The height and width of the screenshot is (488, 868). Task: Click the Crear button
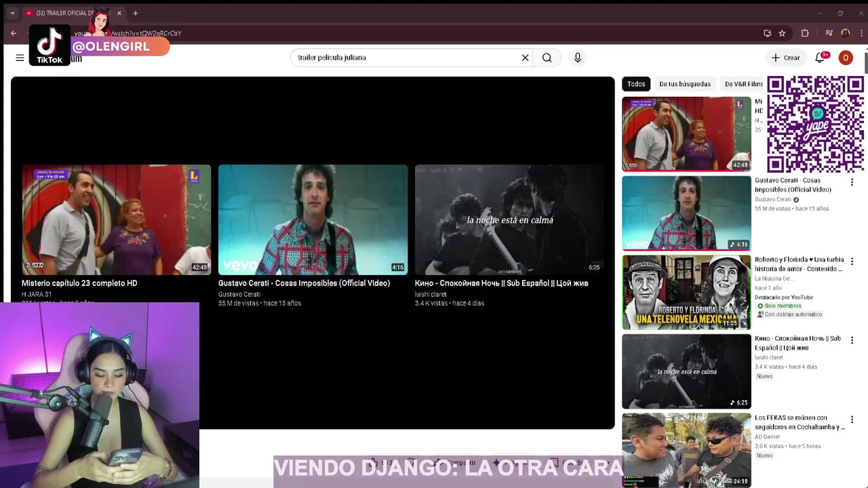(x=786, y=58)
